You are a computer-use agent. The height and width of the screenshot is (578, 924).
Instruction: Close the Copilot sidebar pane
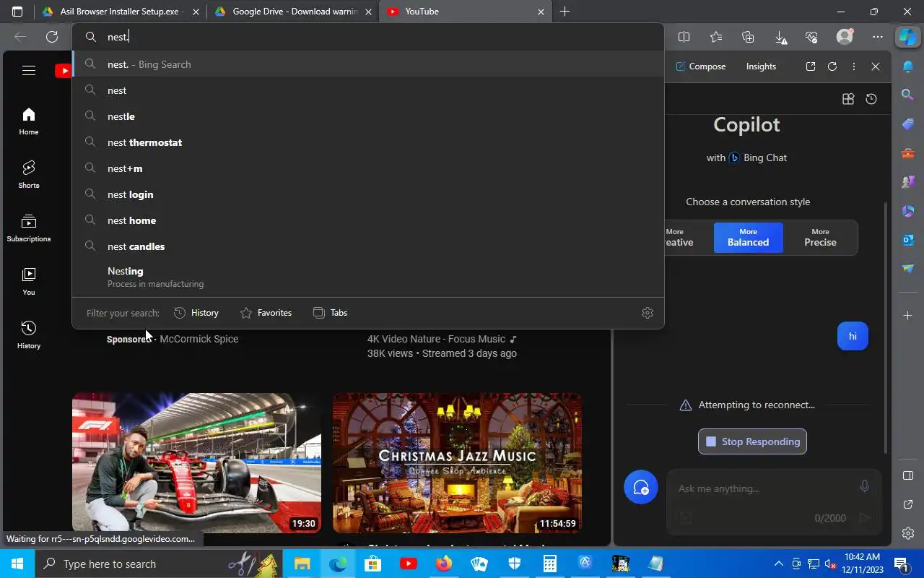(876, 66)
